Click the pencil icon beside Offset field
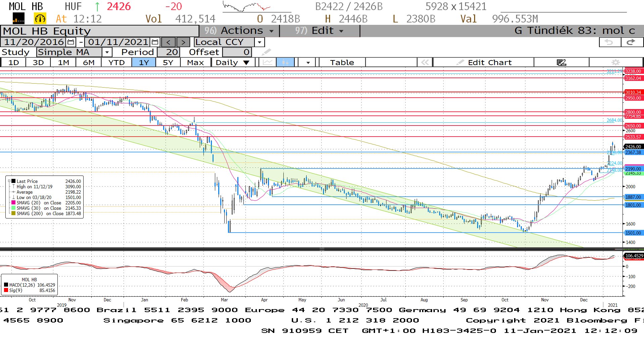The height and width of the screenshot is (344, 644). tap(266, 52)
